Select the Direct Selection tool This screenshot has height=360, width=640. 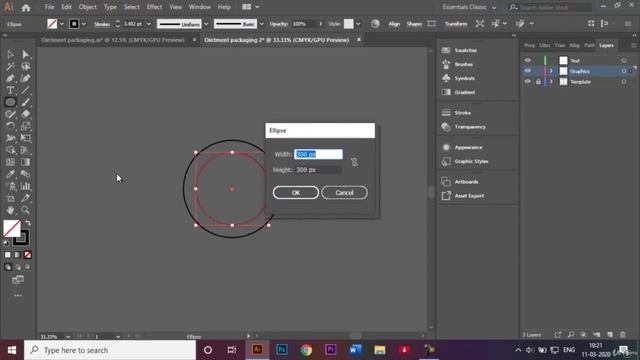(25, 54)
